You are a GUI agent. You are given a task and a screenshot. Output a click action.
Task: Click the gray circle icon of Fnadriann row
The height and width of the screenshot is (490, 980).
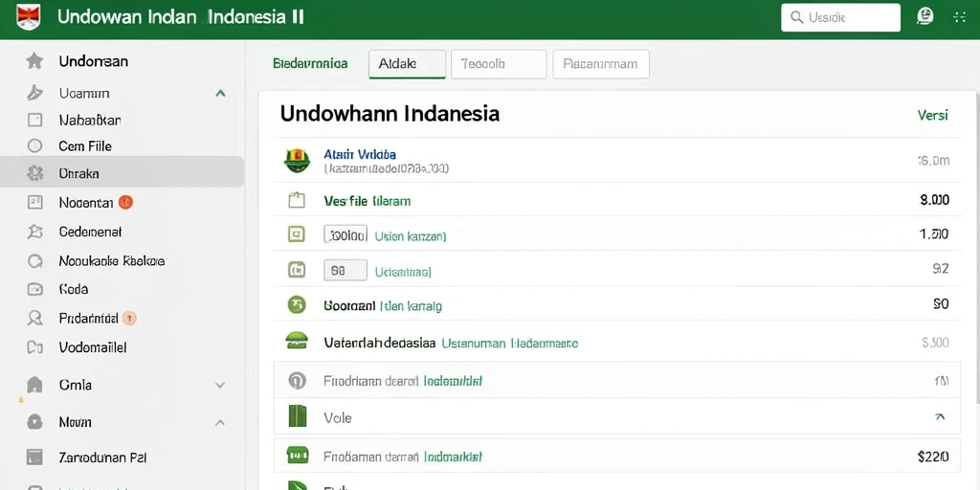pyautogui.click(x=297, y=380)
